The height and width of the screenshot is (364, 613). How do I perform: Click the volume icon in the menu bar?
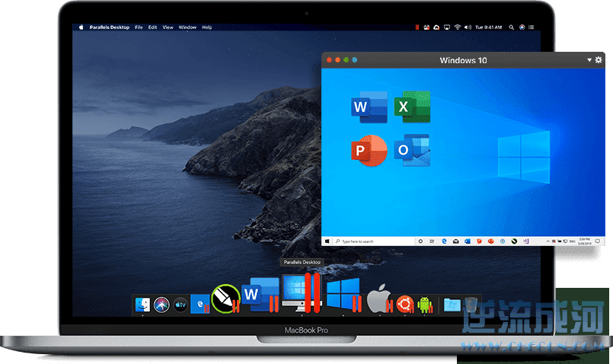468,27
